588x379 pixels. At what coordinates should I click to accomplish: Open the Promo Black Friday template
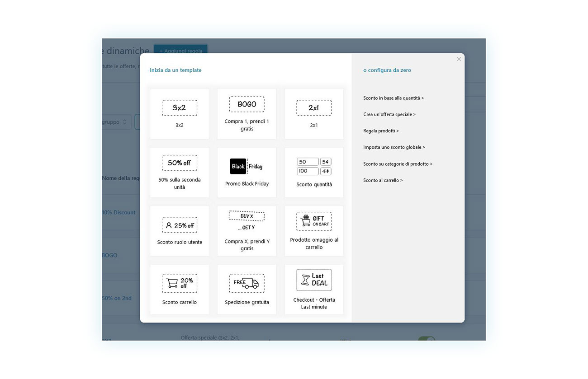247,172
